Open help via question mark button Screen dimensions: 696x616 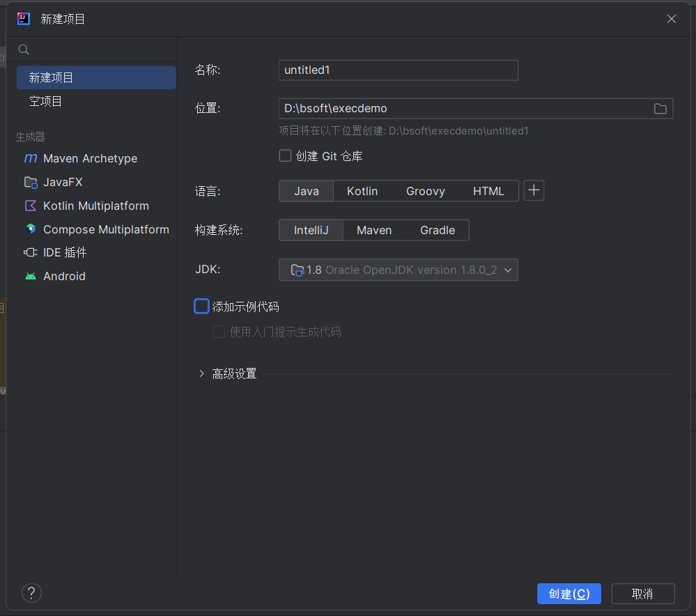[31, 593]
